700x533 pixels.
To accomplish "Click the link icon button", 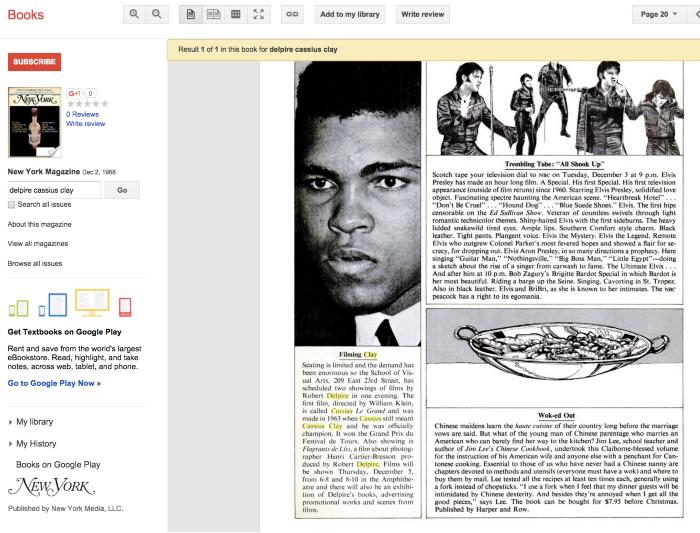I will [x=292, y=14].
